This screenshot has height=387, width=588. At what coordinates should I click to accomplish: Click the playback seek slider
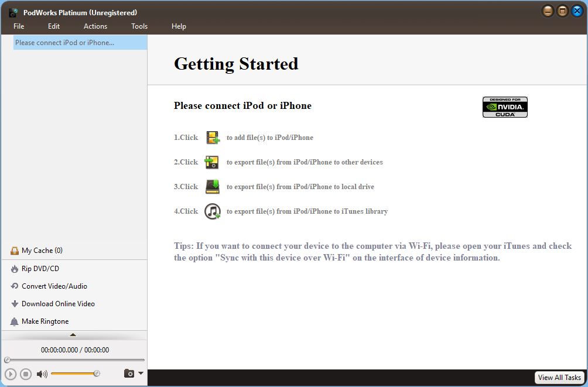(74, 360)
